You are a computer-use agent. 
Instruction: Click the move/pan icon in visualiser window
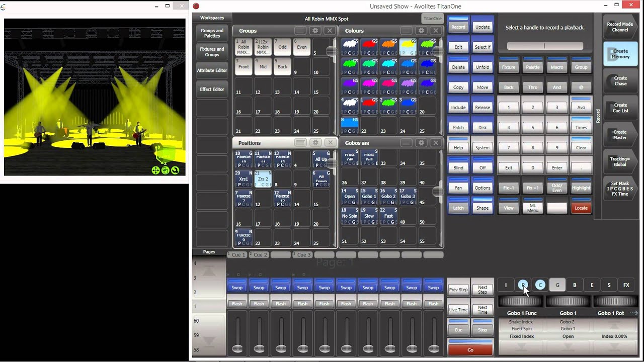[155, 170]
